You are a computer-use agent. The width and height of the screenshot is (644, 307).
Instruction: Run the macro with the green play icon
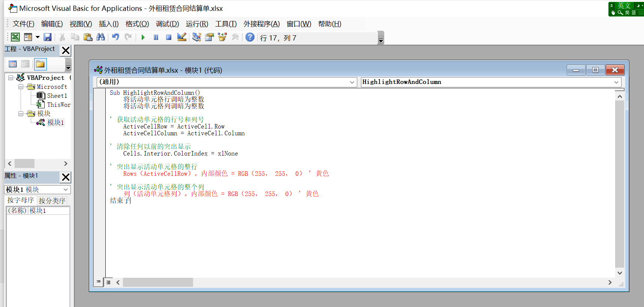pyautogui.click(x=143, y=37)
